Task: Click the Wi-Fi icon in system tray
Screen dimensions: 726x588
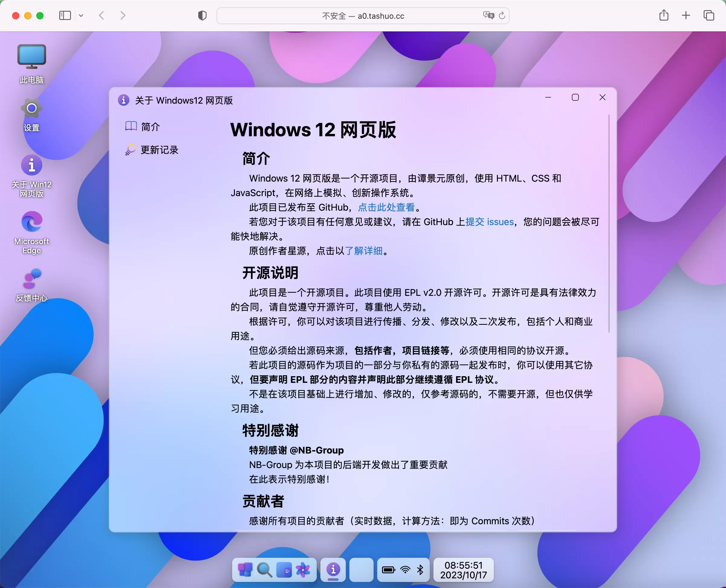Action: pyautogui.click(x=405, y=570)
